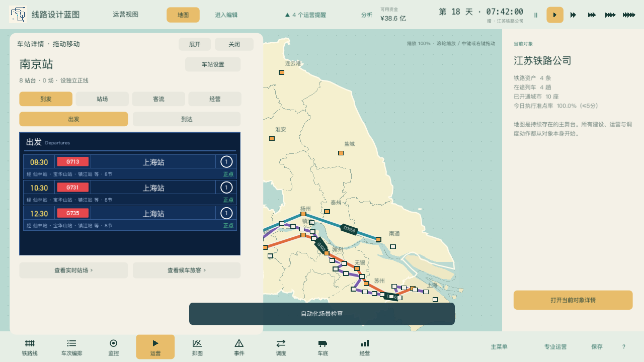Click 专业运营 professional operations
The width and height of the screenshot is (644, 362).
pyautogui.click(x=555, y=347)
